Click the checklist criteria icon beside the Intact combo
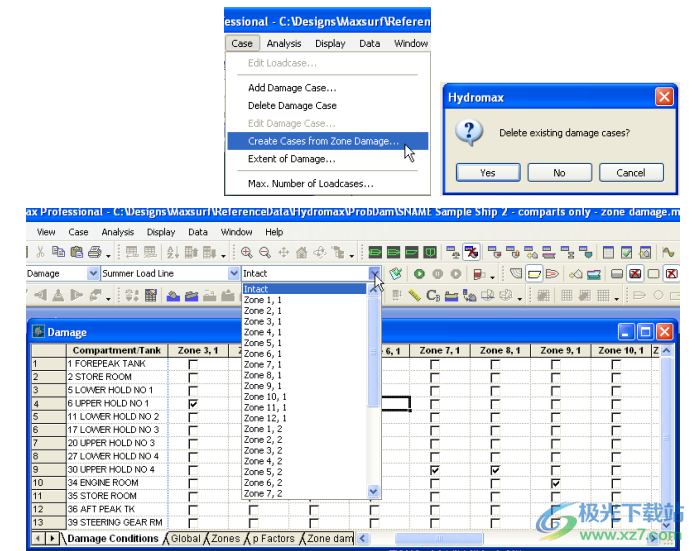 tap(396, 274)
